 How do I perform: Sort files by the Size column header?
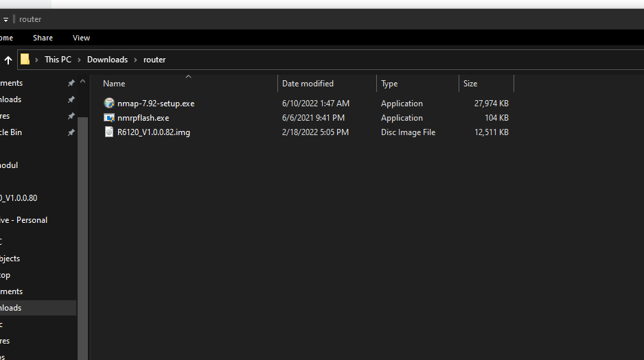click(470, 84)
